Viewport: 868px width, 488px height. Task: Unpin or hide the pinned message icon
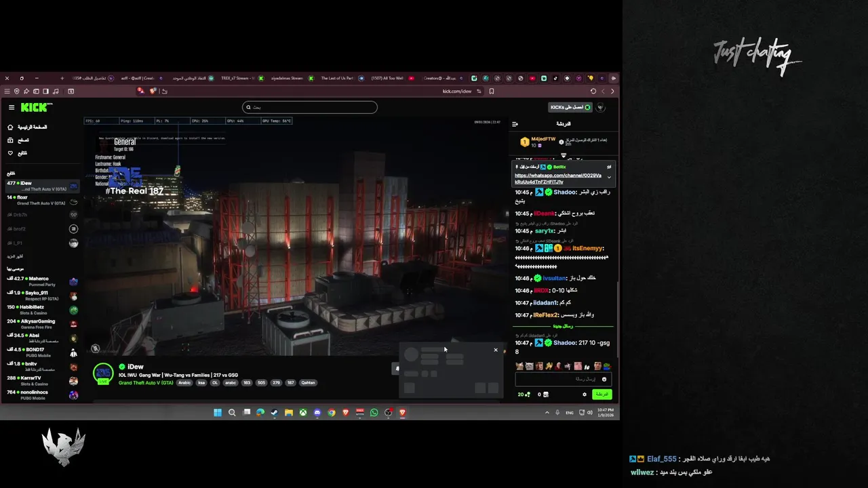609,167
